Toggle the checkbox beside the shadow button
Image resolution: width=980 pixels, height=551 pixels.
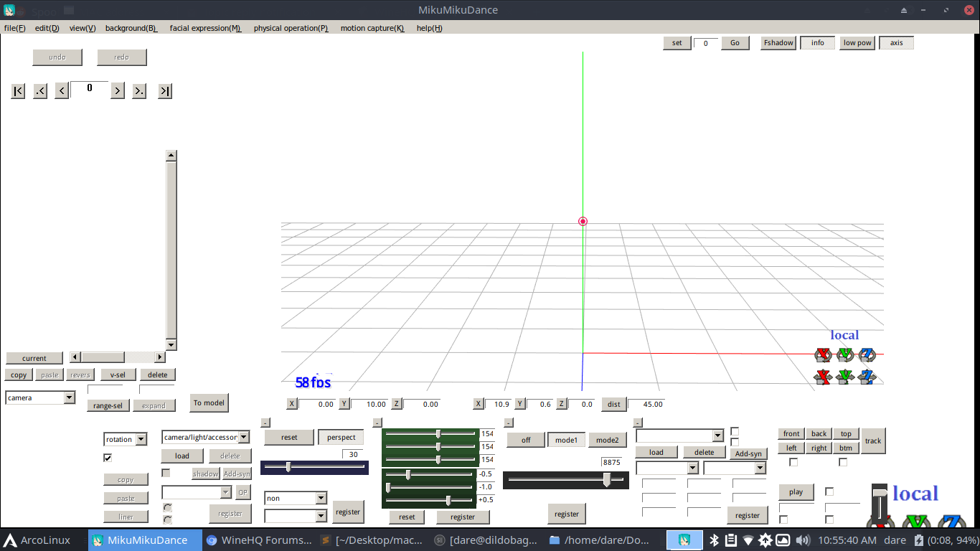coord(166,473)
